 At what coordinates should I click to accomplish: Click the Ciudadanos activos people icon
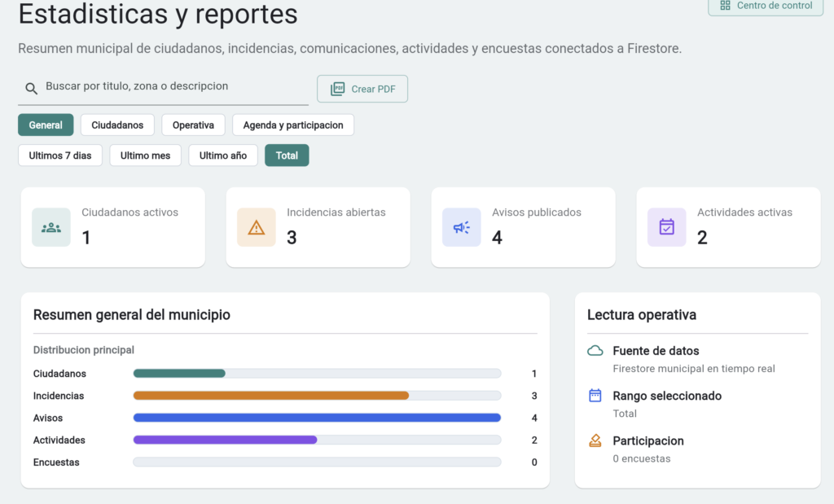click(51, 227)
